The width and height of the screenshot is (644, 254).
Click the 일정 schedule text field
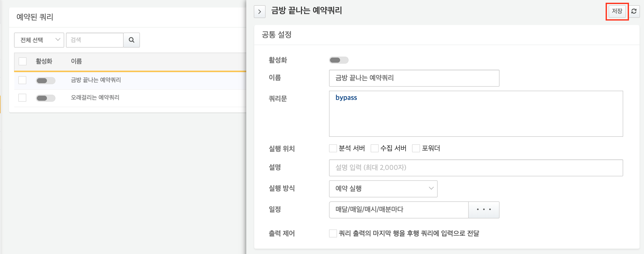[x=399, y=210]
